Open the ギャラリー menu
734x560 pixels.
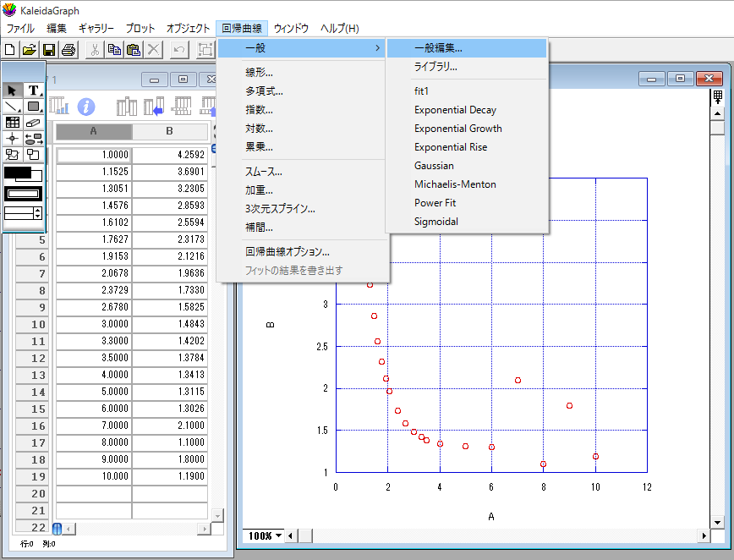point(96,29)
